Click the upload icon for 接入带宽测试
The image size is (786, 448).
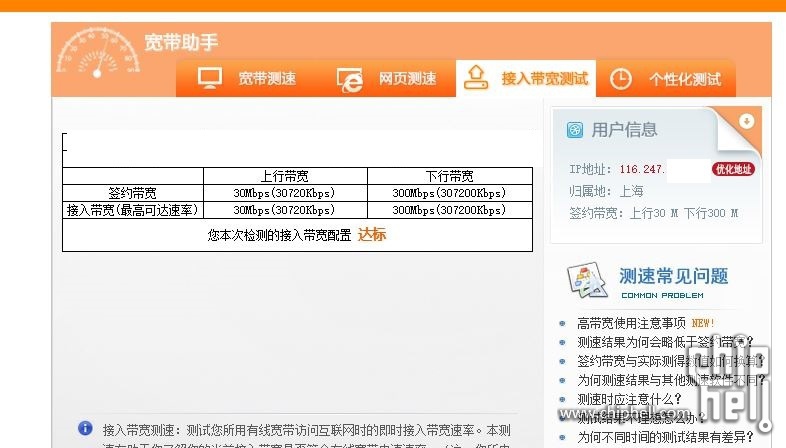tap(475, 78)
